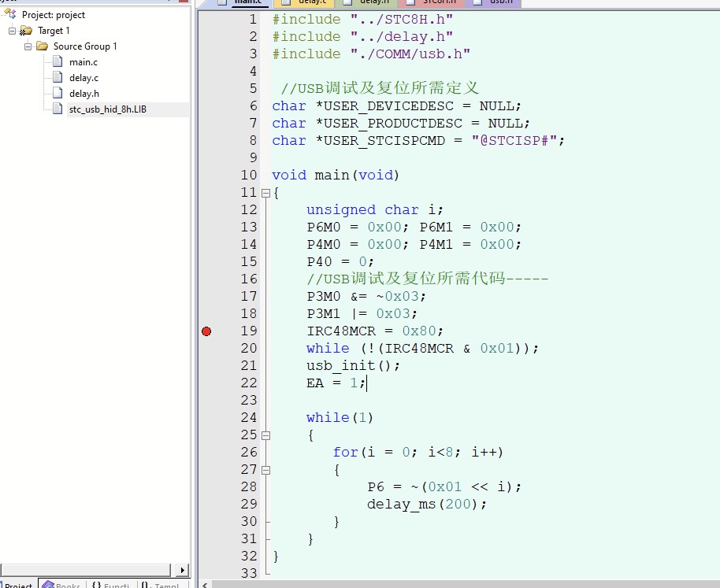
Task: Click the P3M0 &= ~0x03; statement
Action: [366, 296]
